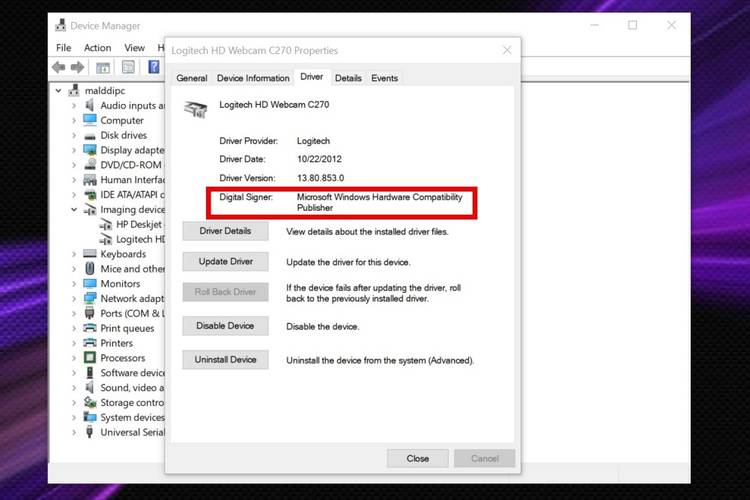Screen dimensions: 750x500
Task: Click the Processors chip icon
Action: tap(90, 357)
